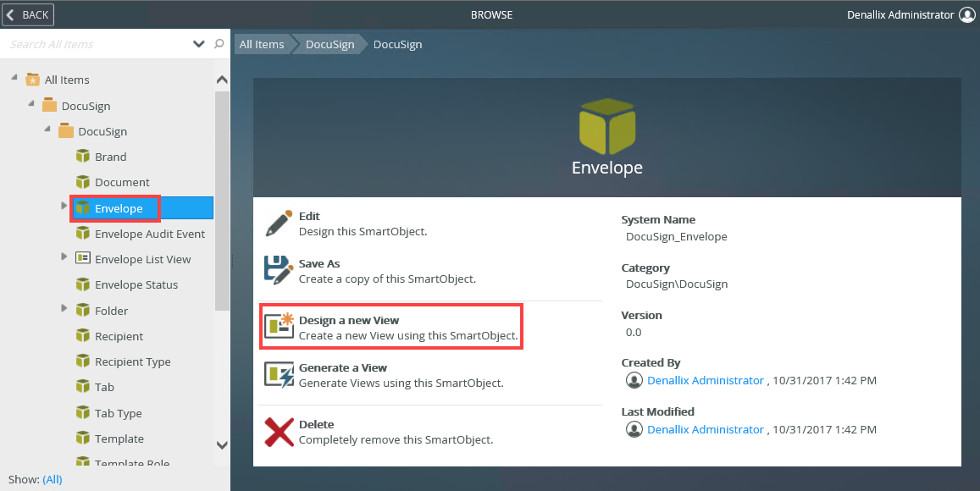Collapse the All Items root node
980x491 pixels.
click(x=14, y=78)
